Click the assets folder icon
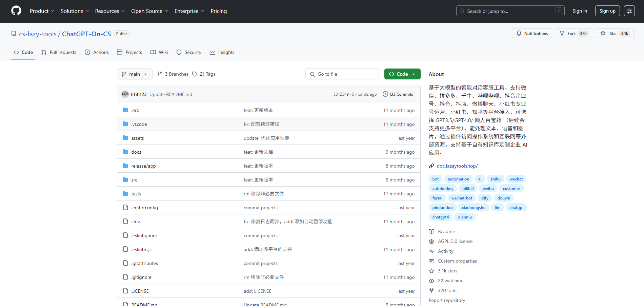This screenshot has height=306, width=644. point(125,138)
